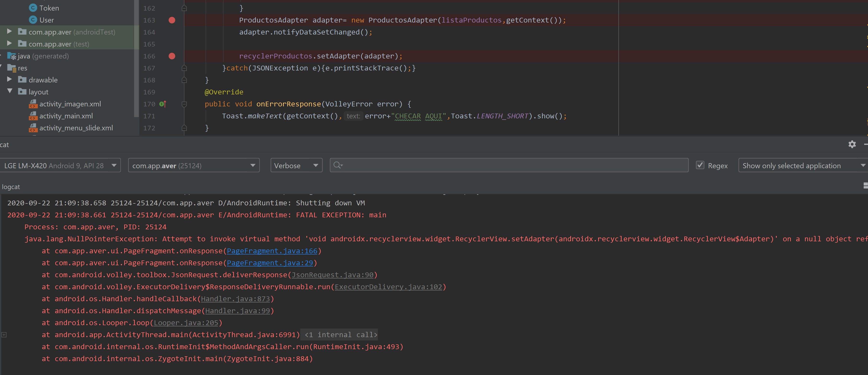
Task: Open device dropdown LGE LM-X420
Action: pyautogui.click(x=60, y=165)
